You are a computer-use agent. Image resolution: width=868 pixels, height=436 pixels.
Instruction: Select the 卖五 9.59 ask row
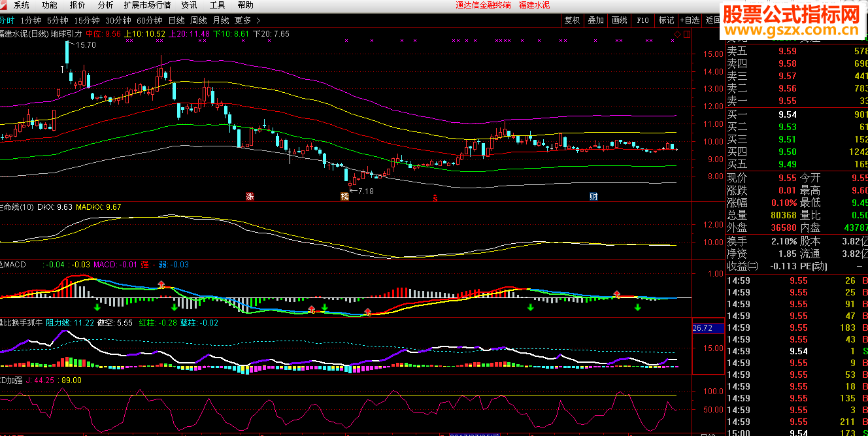coord(797,52)
